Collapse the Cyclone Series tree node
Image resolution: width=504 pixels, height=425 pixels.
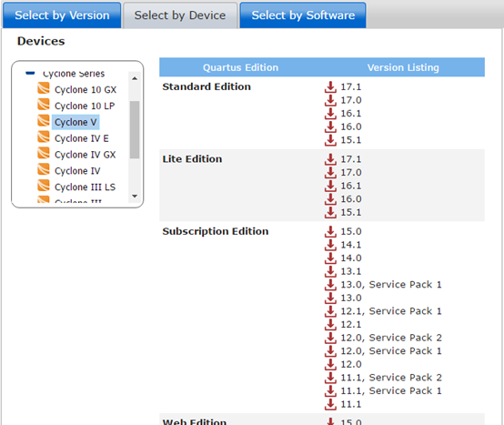(x=30, y=74)
